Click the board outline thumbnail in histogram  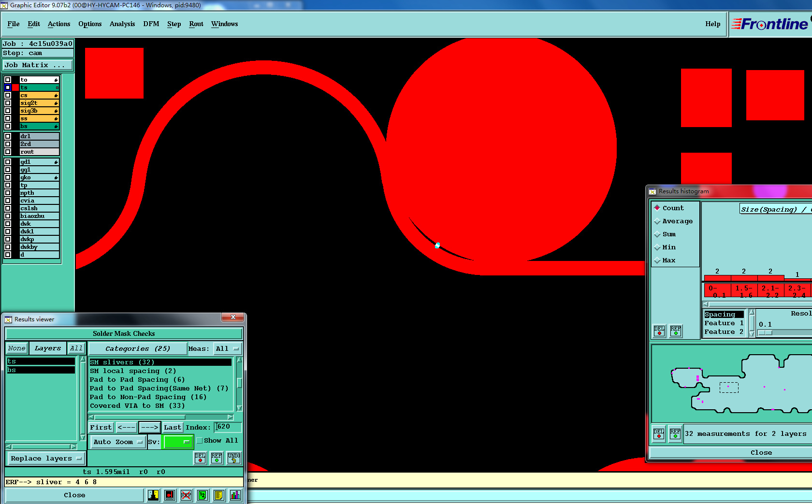(x=732, y=384)
